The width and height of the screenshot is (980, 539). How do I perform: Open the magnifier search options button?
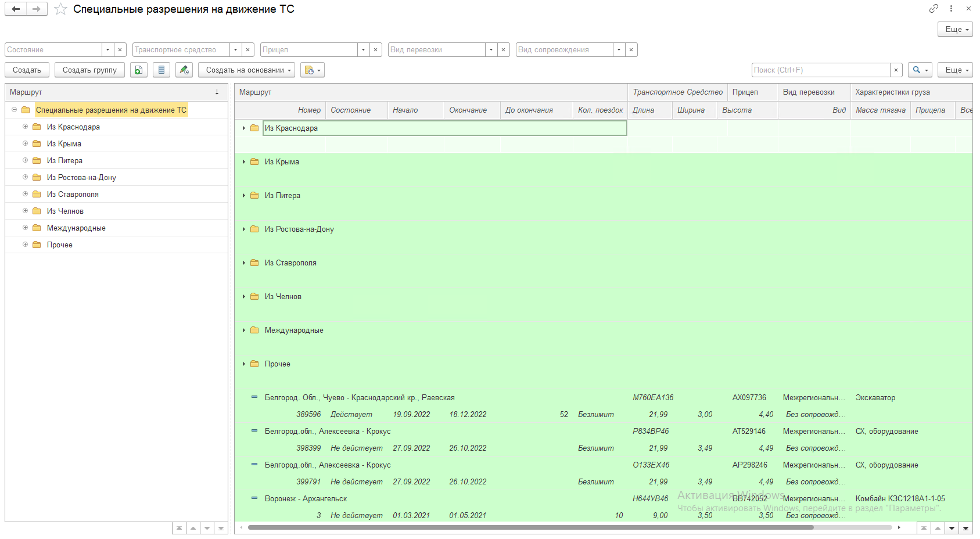click(x=920, y=70)
